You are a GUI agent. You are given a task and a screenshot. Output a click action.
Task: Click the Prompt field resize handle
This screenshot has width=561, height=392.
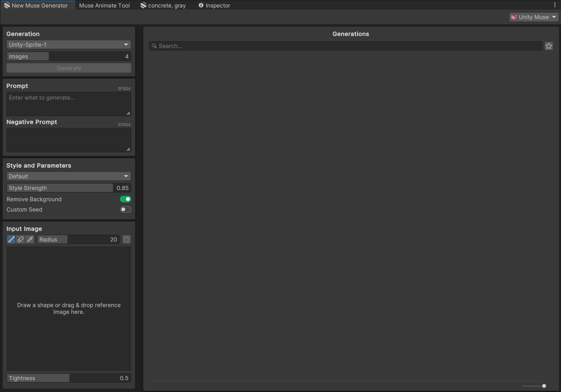coord(128,113)
